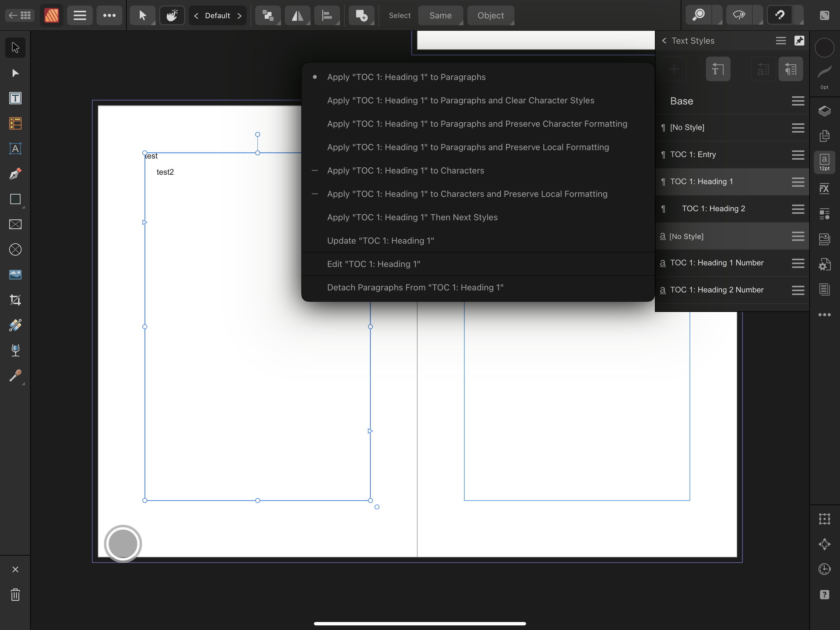Select the Fill gradient tool
This screenshot has height=630, width=840.
coord(15,325)
